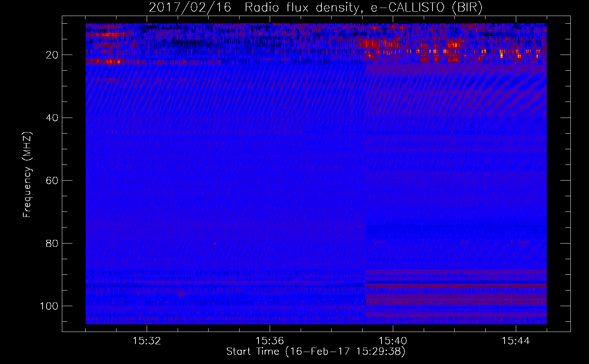Viewport: 589px width, 364px height.
Task: Click the 15:44 time tick label
Action: pos(516,341)
